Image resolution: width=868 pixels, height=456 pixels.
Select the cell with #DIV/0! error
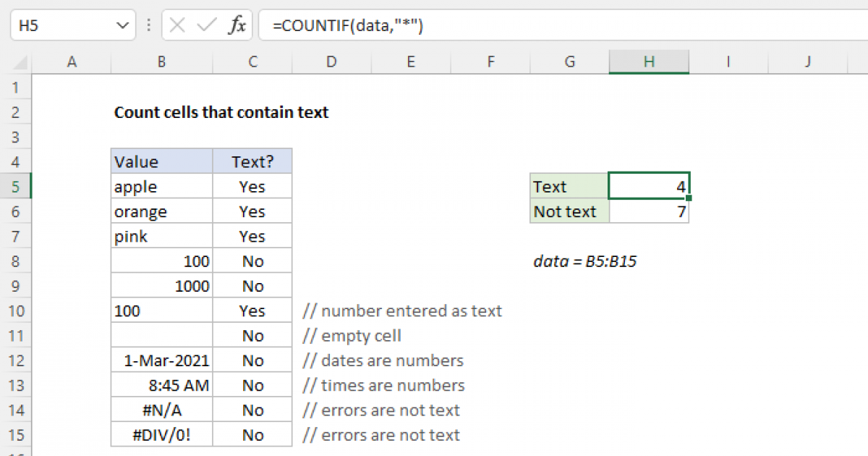tap(161, 435)
